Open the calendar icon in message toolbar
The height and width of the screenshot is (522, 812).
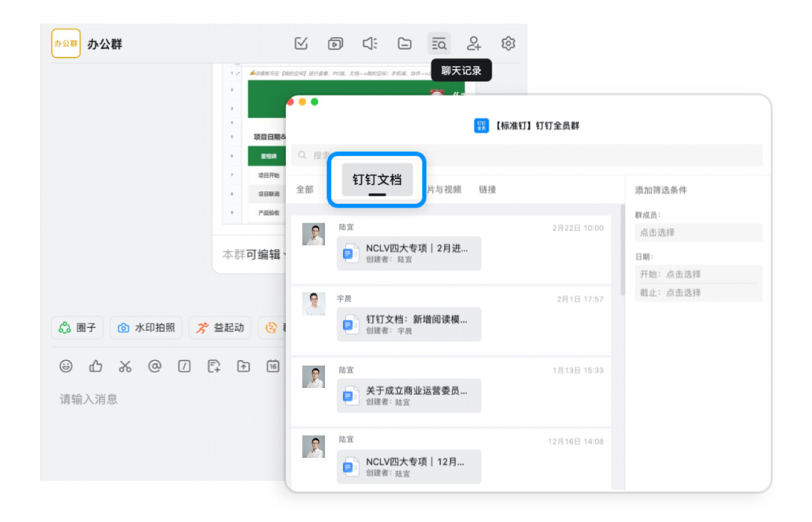tap(272, 366)
